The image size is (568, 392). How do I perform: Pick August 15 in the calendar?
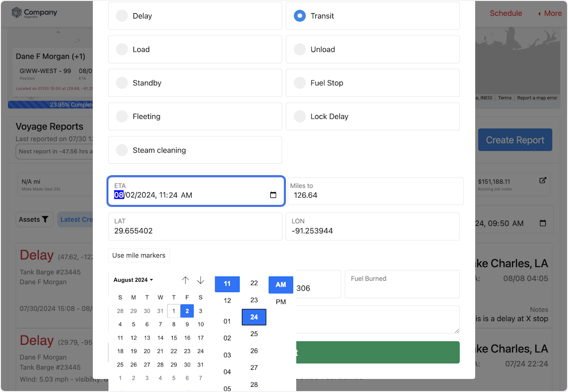[174, 338]
